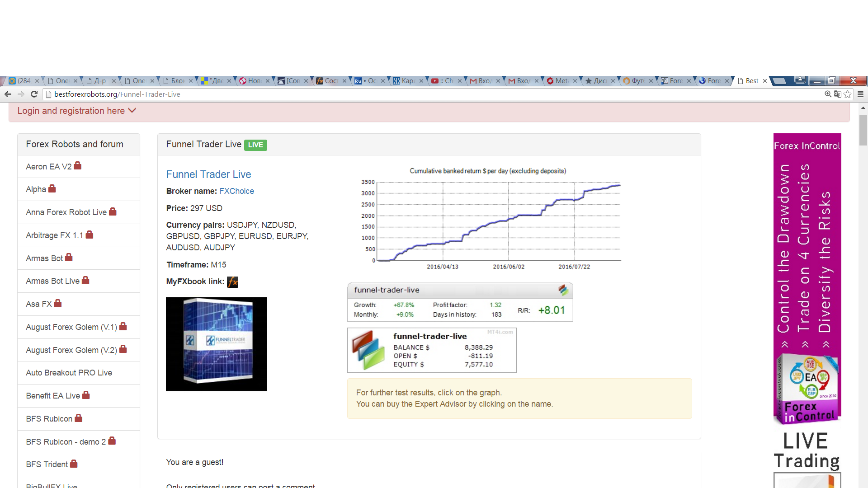Click the lock icon beside Anna Forex Robot Live
Viewport: 868px width, 488px height.
coord(113,211)
